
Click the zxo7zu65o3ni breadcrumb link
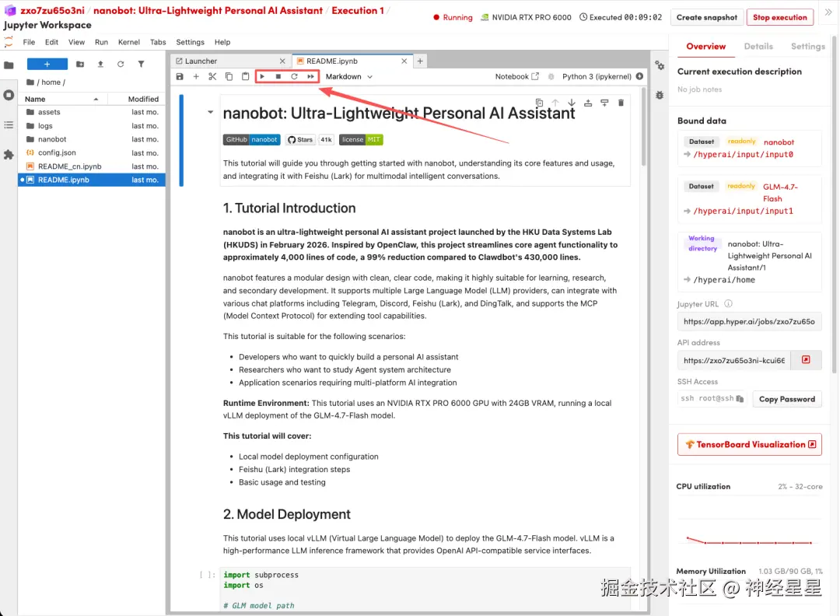point(52,10)
